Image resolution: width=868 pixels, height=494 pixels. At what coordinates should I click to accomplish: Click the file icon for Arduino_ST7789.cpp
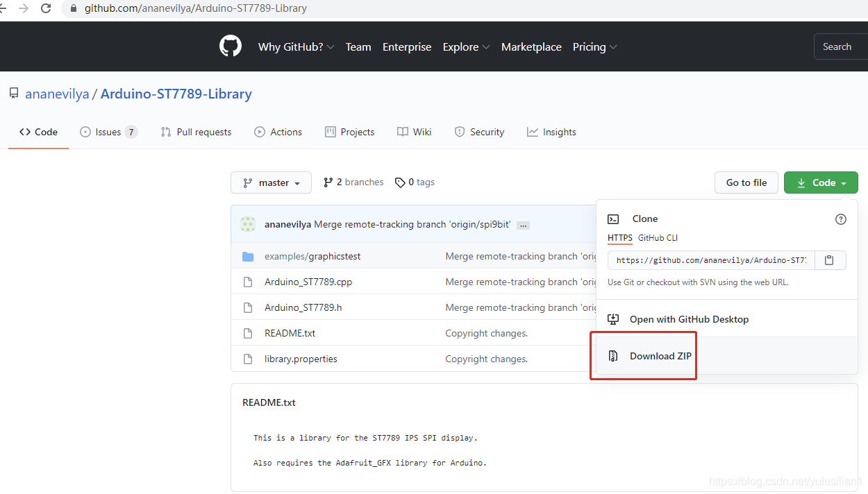click(248, 282)
